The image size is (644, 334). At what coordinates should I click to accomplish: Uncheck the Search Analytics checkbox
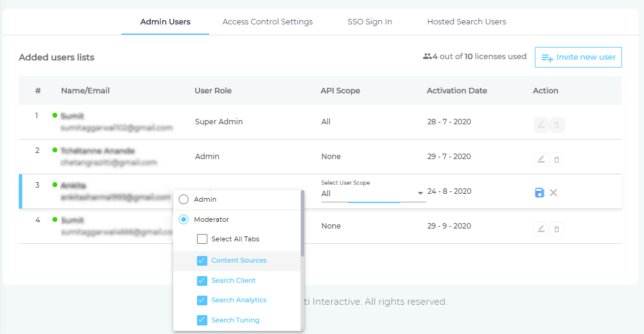click(202, 300)
